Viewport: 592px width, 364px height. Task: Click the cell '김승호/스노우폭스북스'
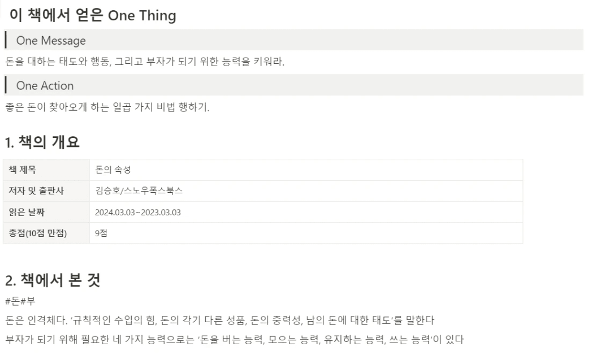coord(306,191)
